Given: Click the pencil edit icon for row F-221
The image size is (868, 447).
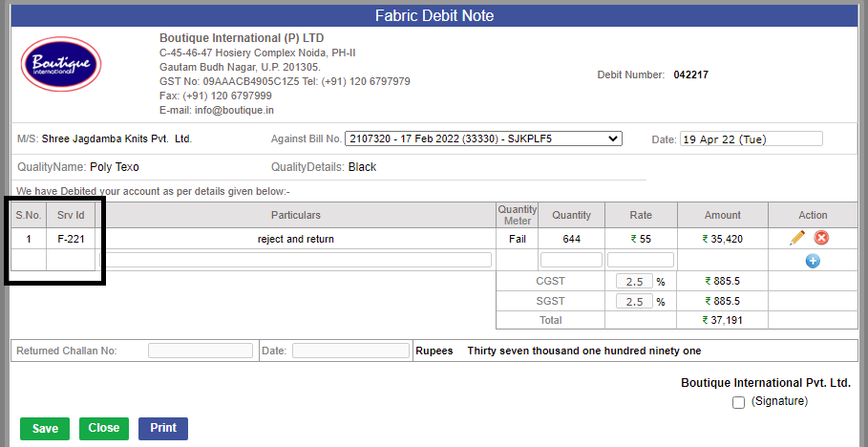Looking at the screenshot, I should tap(797, 238).
